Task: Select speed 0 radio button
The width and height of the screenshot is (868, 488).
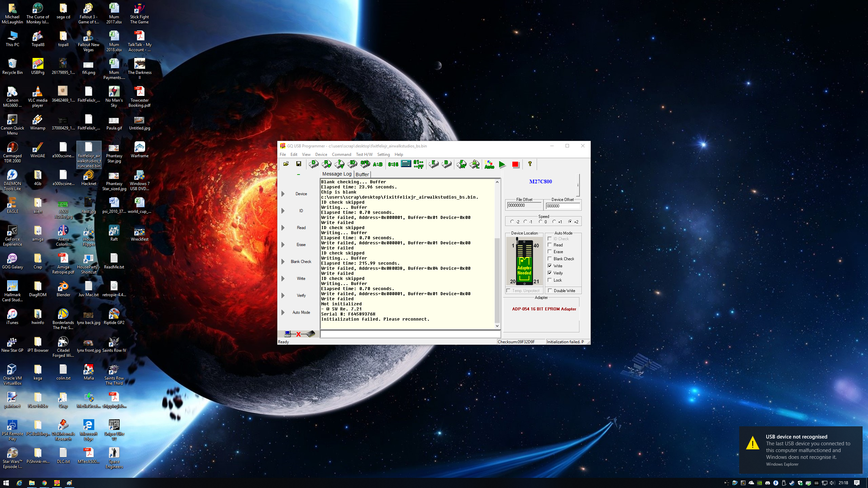Action: point(540,222)
